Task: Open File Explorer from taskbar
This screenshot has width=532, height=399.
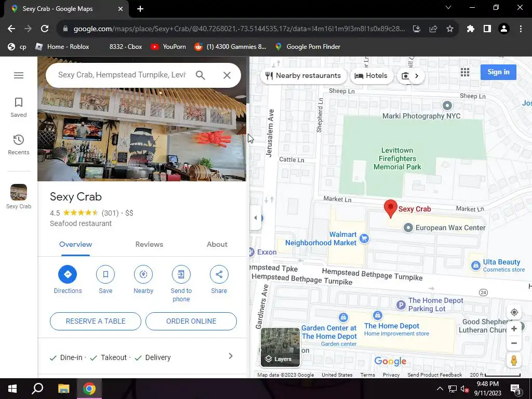Action: point(63,389)
